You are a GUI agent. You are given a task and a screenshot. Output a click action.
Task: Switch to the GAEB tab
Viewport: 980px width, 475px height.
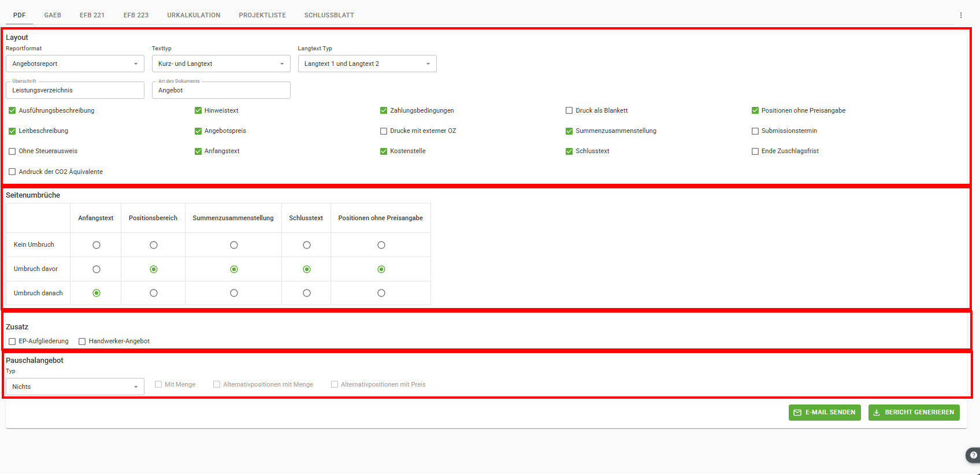[53, 15]
